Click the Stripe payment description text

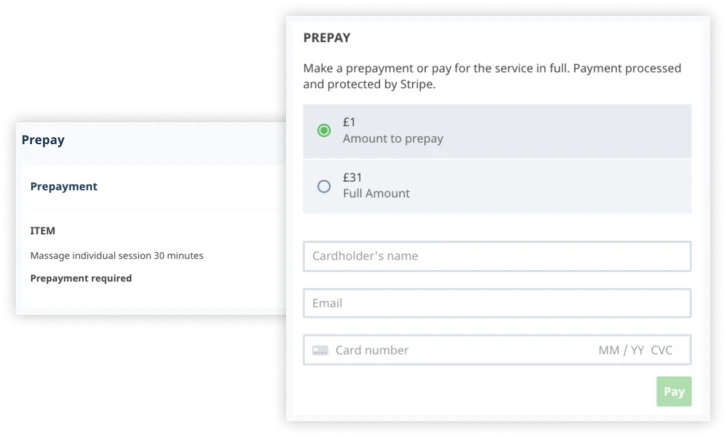tap(492, 76)
